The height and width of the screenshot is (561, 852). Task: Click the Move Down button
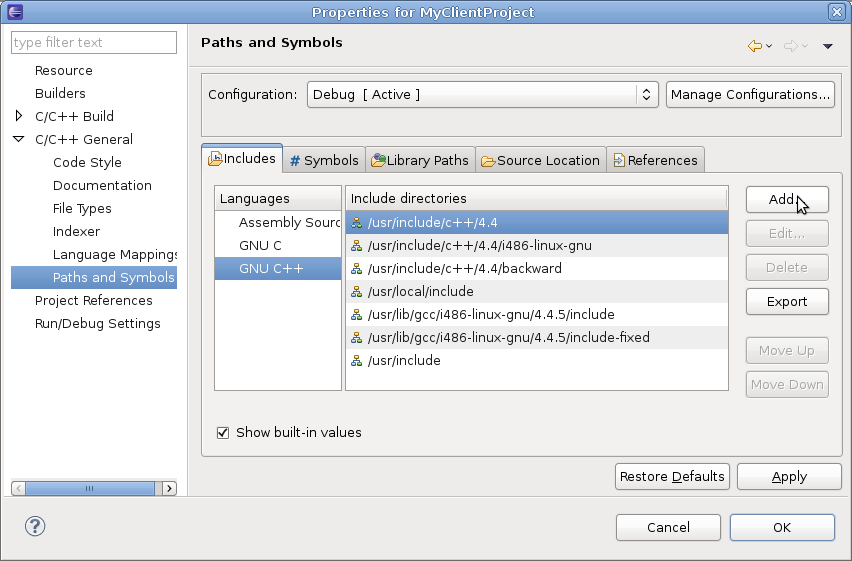(787, 384)
